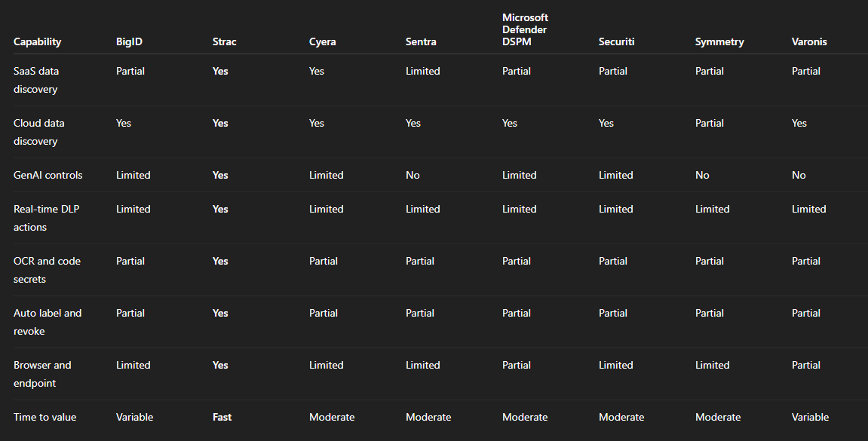868x441 pixels.
Task: Click the Capability column header
Action: coord(37,42)
